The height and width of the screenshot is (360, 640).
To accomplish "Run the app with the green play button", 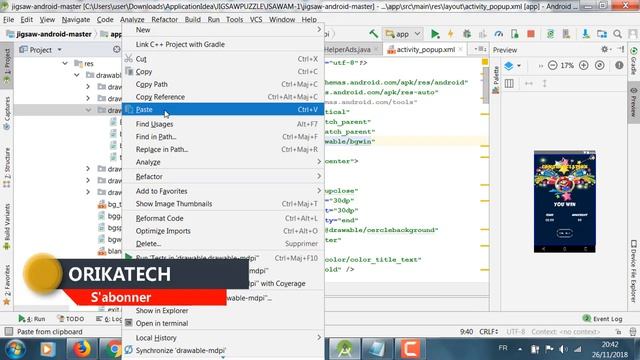I will (x=435, y=34).
